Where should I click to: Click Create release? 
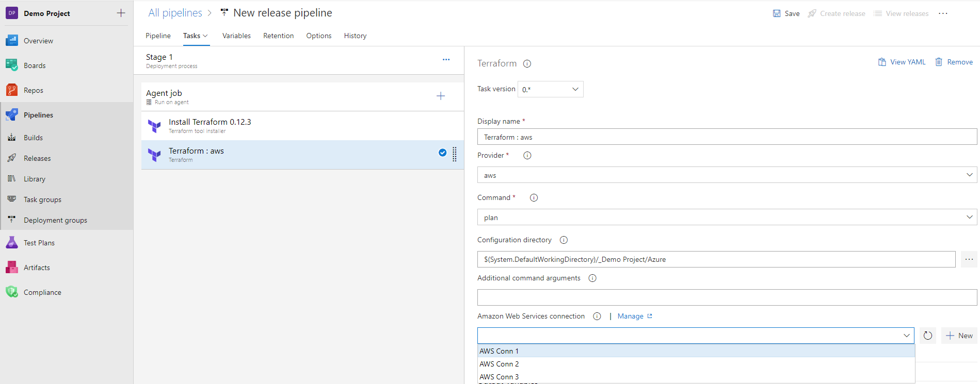(x=837, y=13)
